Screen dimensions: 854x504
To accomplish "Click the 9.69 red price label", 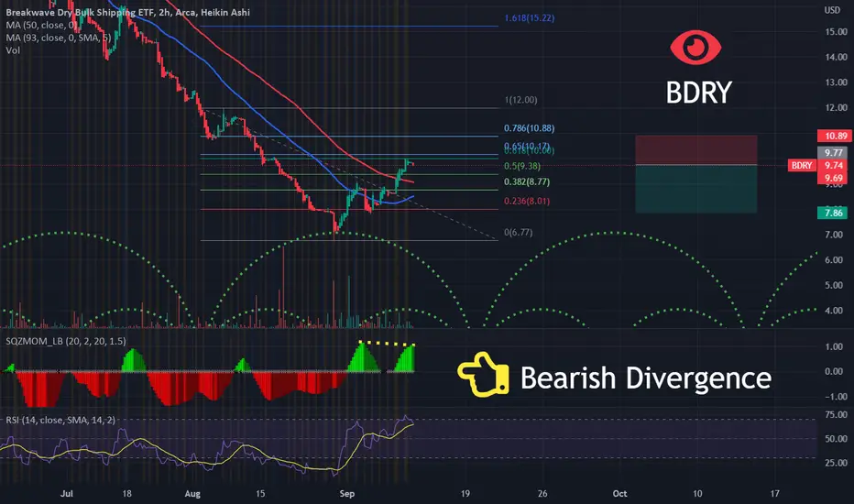I will pyautogui.click(x=834, y=178).
